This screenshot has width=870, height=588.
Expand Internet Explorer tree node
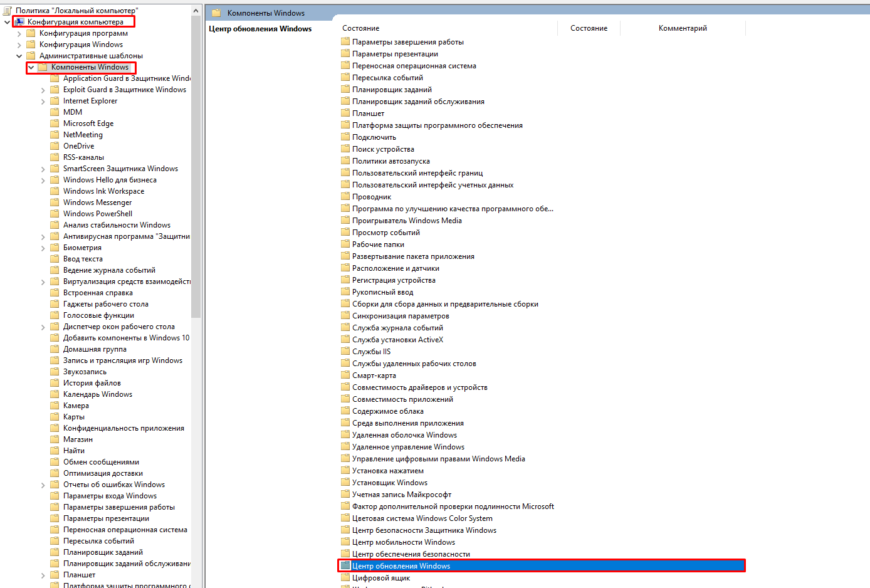(43, 102)
